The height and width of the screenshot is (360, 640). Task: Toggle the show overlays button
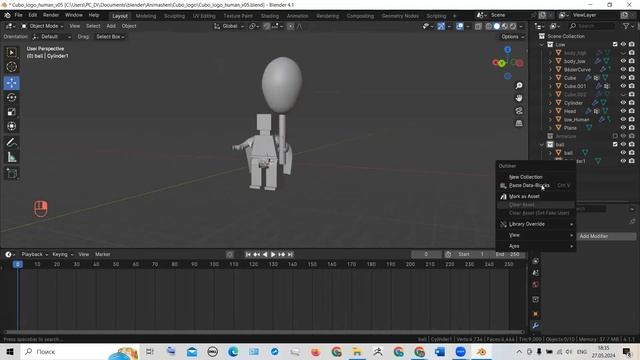point(460,26)
